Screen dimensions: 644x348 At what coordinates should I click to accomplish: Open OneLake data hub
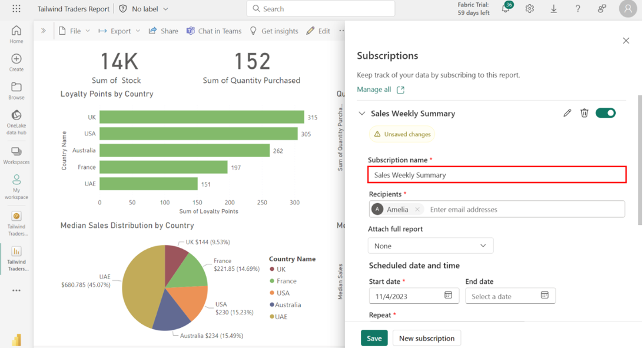pyautogui.click(x=16, y=122)
